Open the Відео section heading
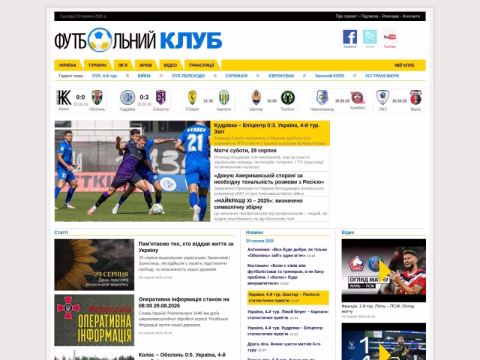480x360 pixels. [x=348, y=232]
